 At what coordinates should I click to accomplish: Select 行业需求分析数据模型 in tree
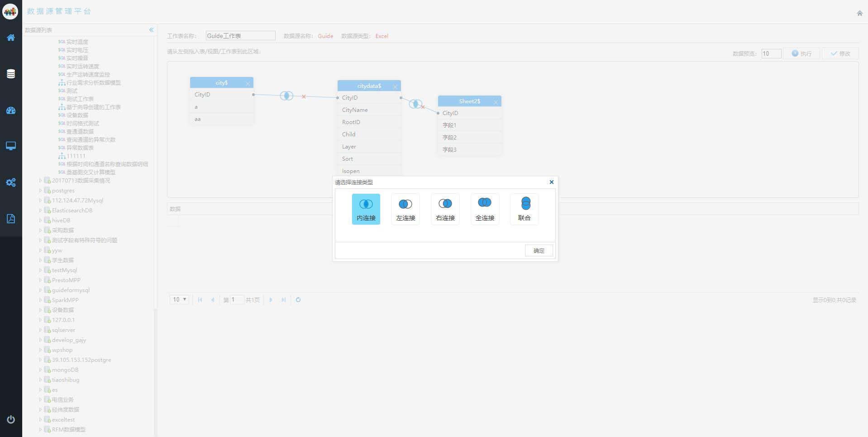coord(93,83)
